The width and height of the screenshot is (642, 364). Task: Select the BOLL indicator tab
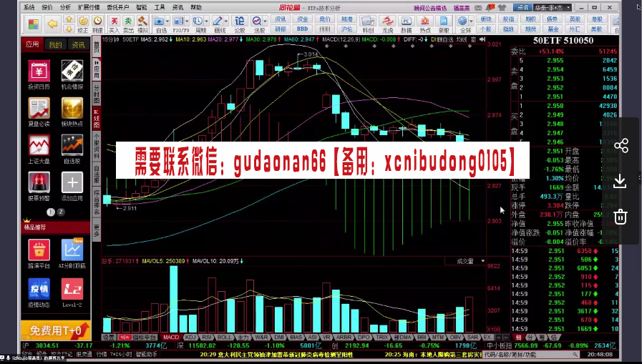(x=224, y=338)
